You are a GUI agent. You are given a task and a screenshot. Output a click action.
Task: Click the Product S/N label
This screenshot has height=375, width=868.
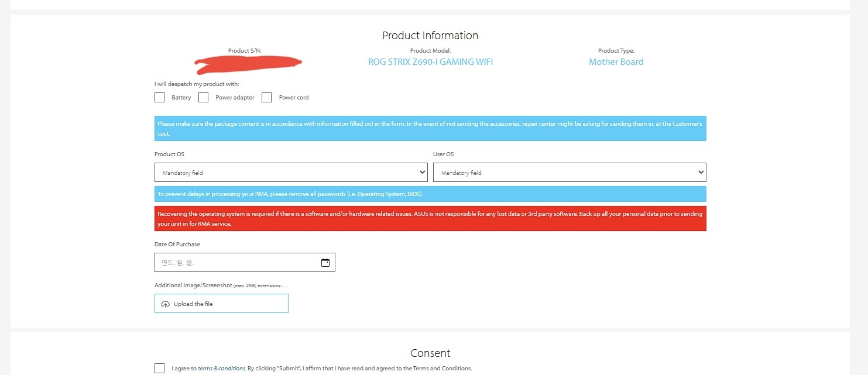pyautogui.click(x=245, y=51)
